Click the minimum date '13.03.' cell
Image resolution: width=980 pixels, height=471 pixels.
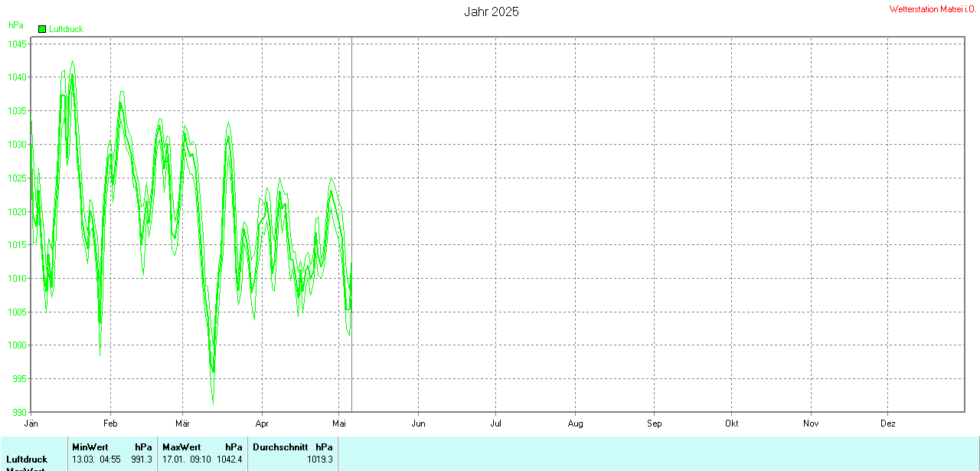click(x=83, y=460)
